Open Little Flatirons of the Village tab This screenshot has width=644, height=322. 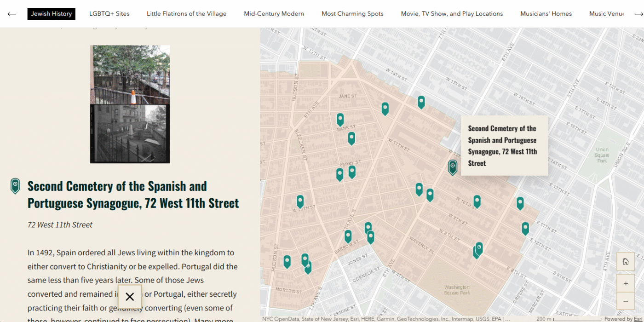click(186, 14)
